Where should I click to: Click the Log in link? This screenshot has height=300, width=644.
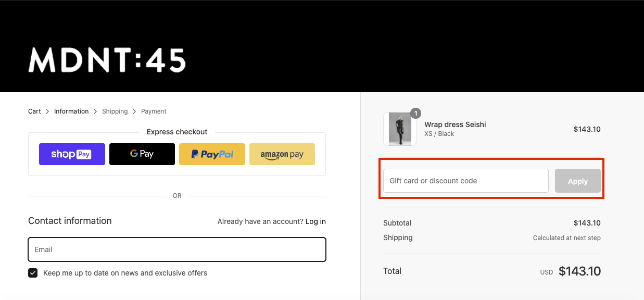315,221
